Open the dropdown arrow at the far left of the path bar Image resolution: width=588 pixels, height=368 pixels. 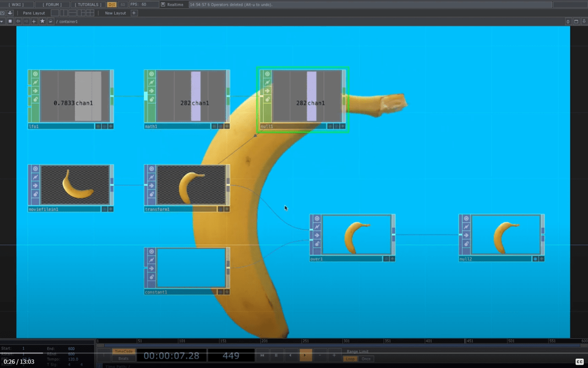pos(2,21)
